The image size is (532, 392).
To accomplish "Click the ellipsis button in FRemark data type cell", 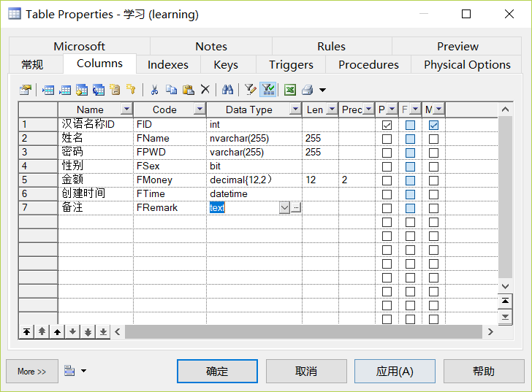I will click(x=296, y=207).
